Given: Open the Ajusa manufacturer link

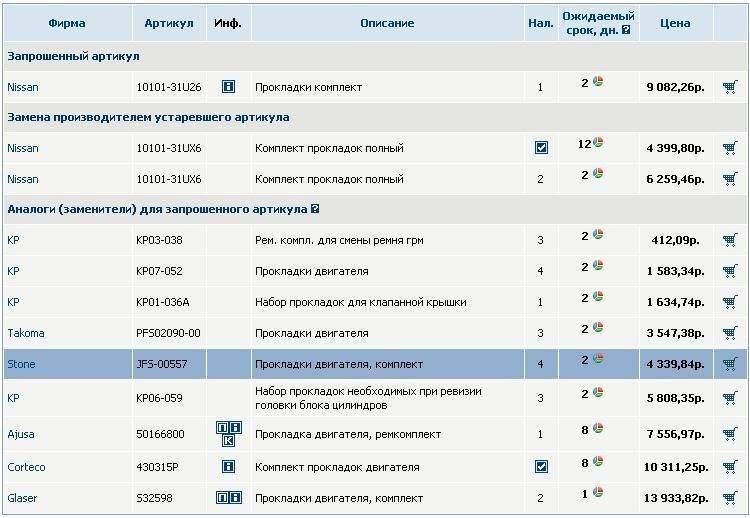Looking at the screenshot, I should pyautogui.click(x=22, y=435).
